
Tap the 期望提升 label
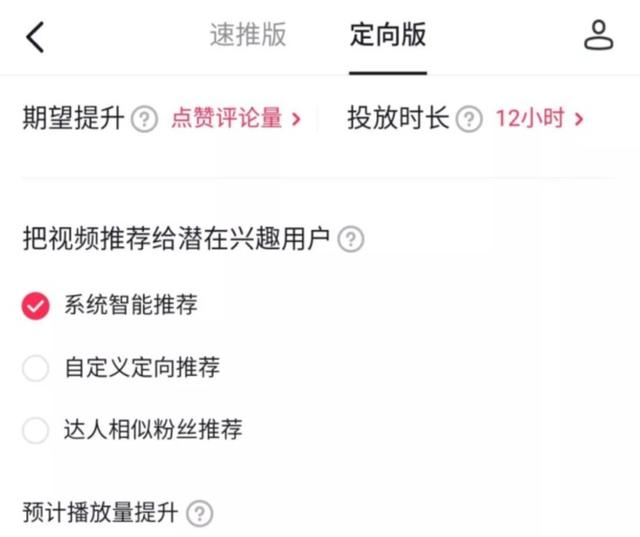click(73, 119)
